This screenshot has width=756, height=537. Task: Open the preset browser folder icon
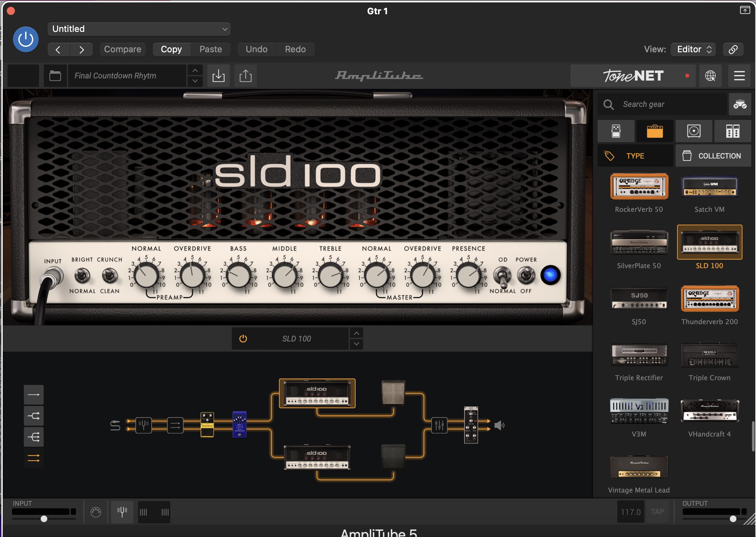[55, 76]
